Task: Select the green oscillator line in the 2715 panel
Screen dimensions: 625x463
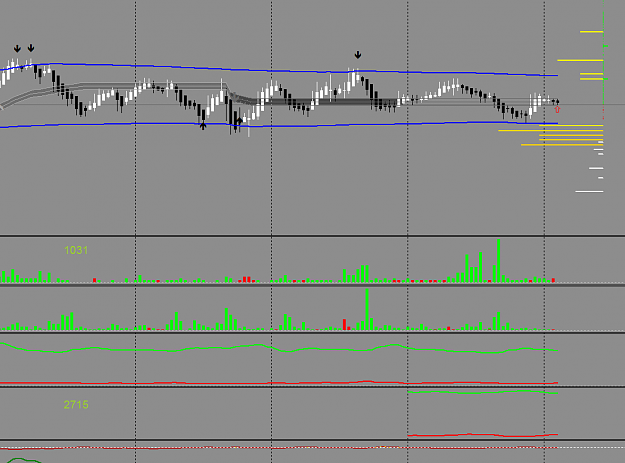Action: [x=483, y=392]
